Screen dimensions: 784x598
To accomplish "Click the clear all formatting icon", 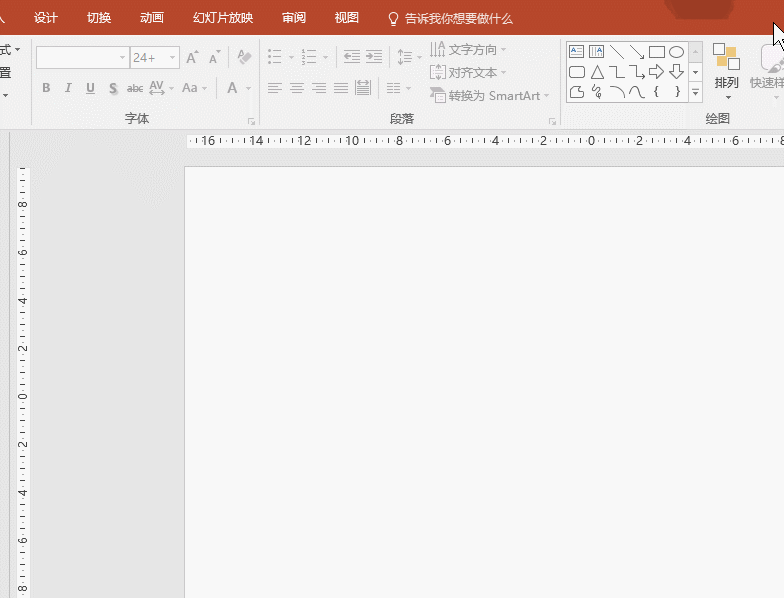I will [x=244, y=58].
